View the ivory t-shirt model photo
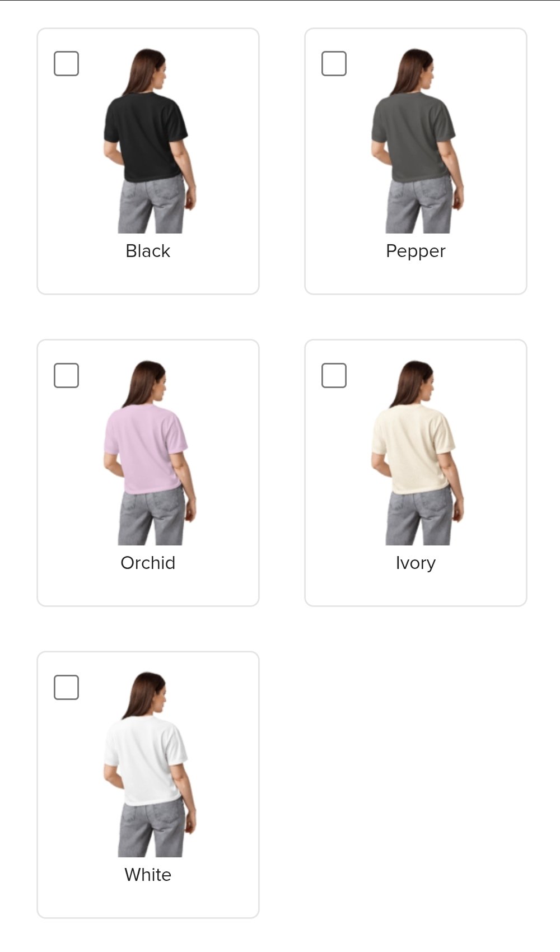 (417, 452)
